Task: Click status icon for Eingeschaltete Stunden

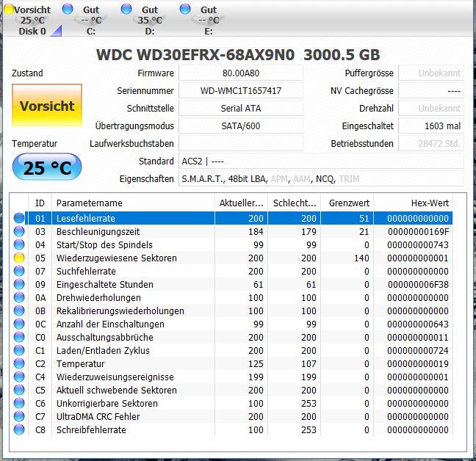Action: click(19, 284)
